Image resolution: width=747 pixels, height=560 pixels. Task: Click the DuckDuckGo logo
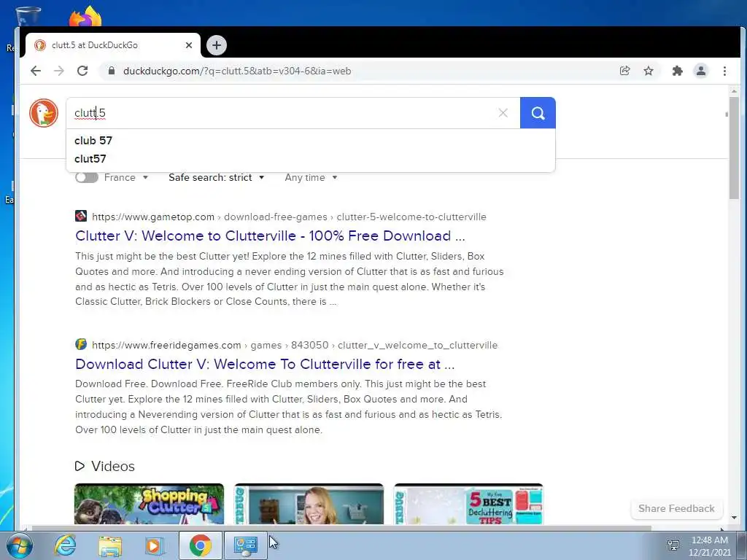[x=44, y=113]
